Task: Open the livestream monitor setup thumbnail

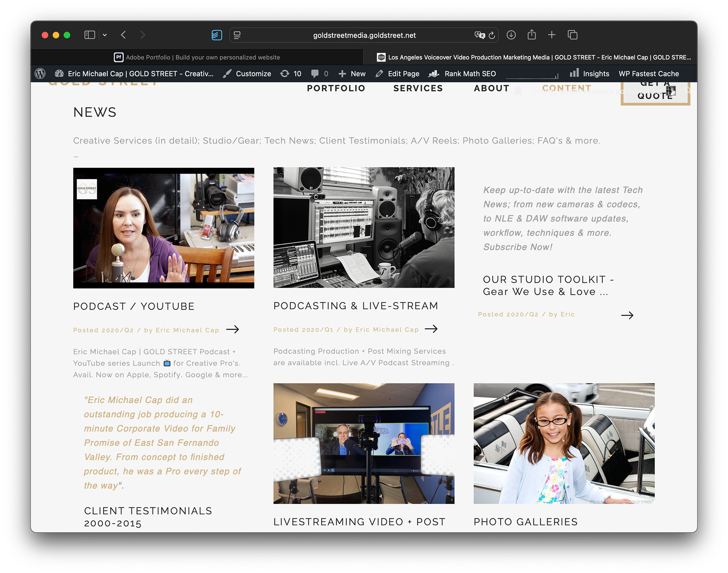Action: point(364,443)
